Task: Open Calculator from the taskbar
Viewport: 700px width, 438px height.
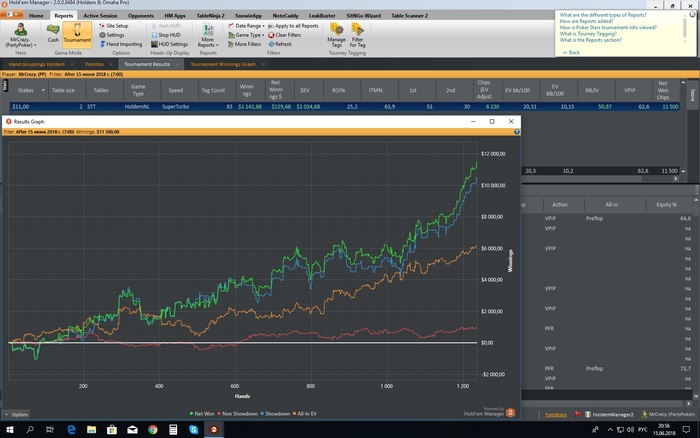Action: pyautogui.click(x=173, y=430)
